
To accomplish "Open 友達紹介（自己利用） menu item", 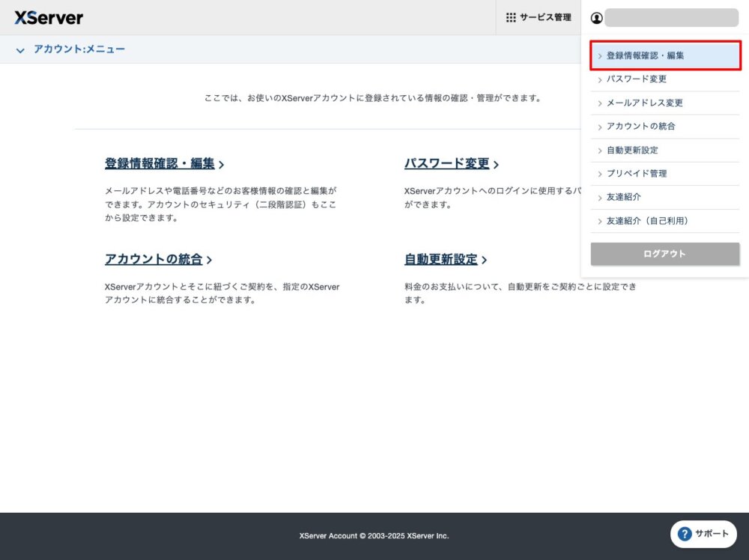I will coord(646,221).
